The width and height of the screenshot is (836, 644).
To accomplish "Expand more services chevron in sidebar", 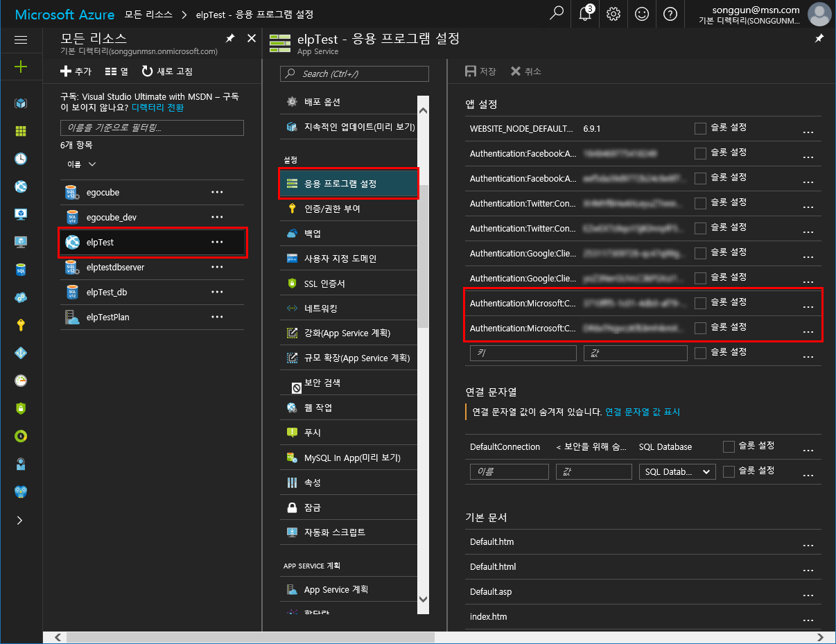I will pyautogui.click(x=20, y=520).
